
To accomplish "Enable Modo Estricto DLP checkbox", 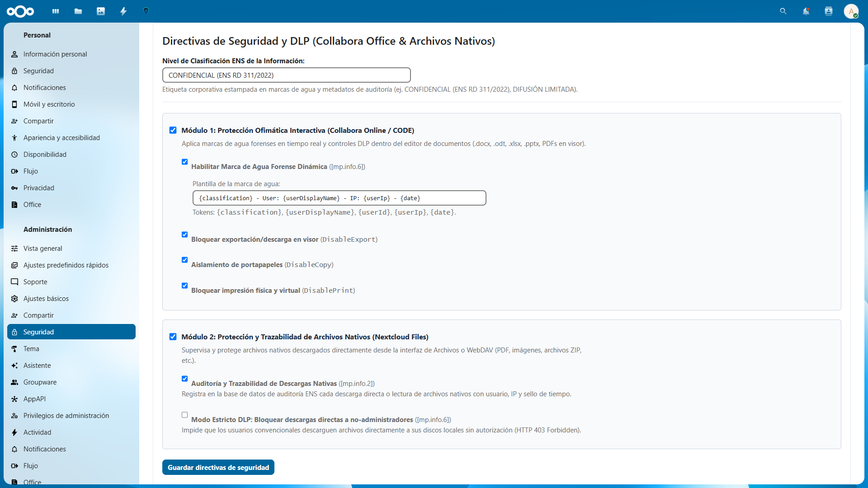I will click(x=184, y=415).
